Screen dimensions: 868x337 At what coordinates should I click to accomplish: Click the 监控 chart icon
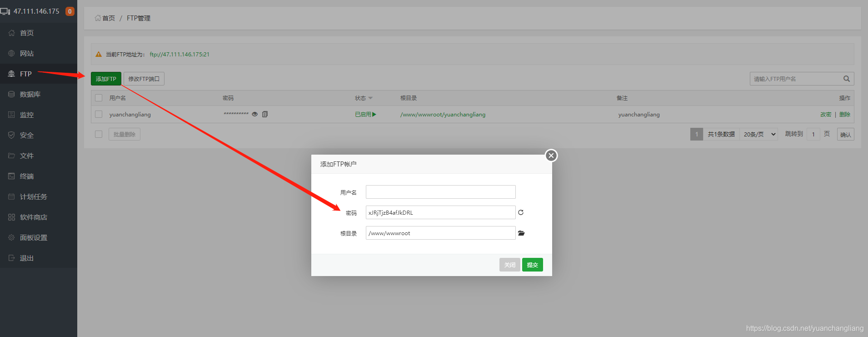[11, 115]
